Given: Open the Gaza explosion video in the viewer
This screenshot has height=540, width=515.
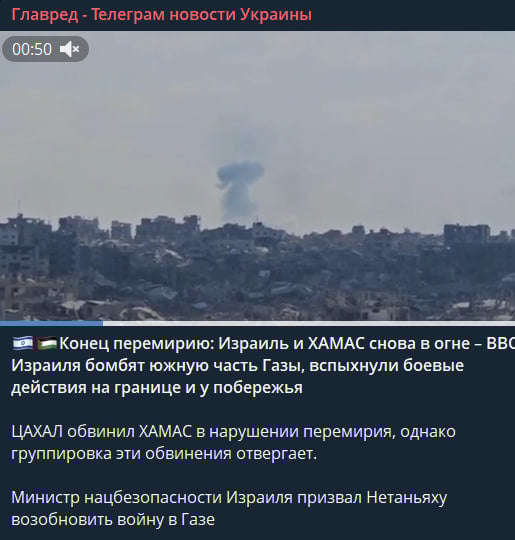Looking at the screenshot, I should 257,176.
